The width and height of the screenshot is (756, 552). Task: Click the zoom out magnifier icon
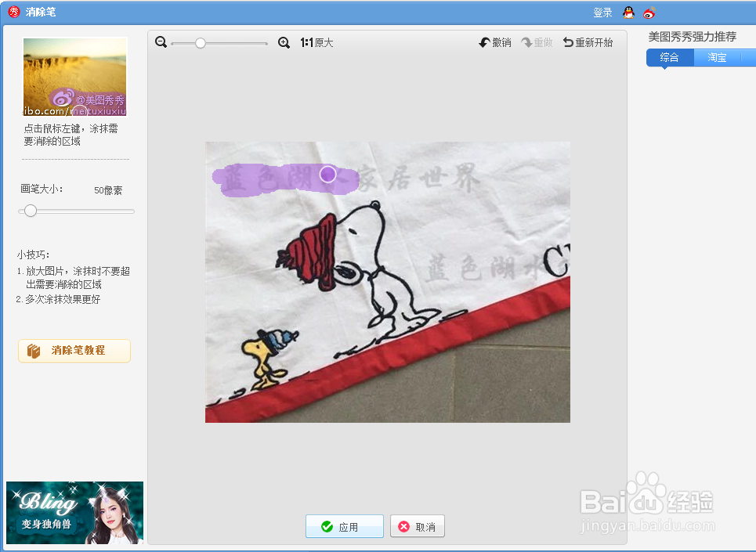pos(161,42)
